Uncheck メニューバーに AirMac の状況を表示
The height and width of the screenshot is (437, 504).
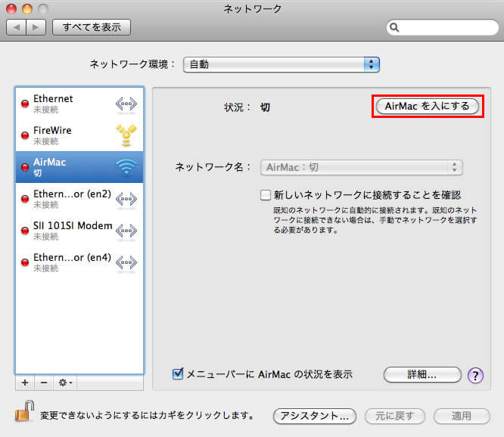pos(178,373)
